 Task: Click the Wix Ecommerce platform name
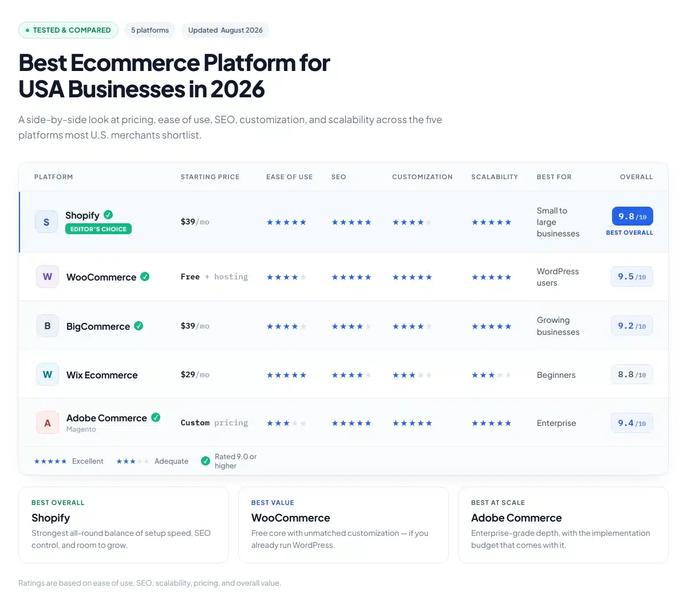[102, 375]
